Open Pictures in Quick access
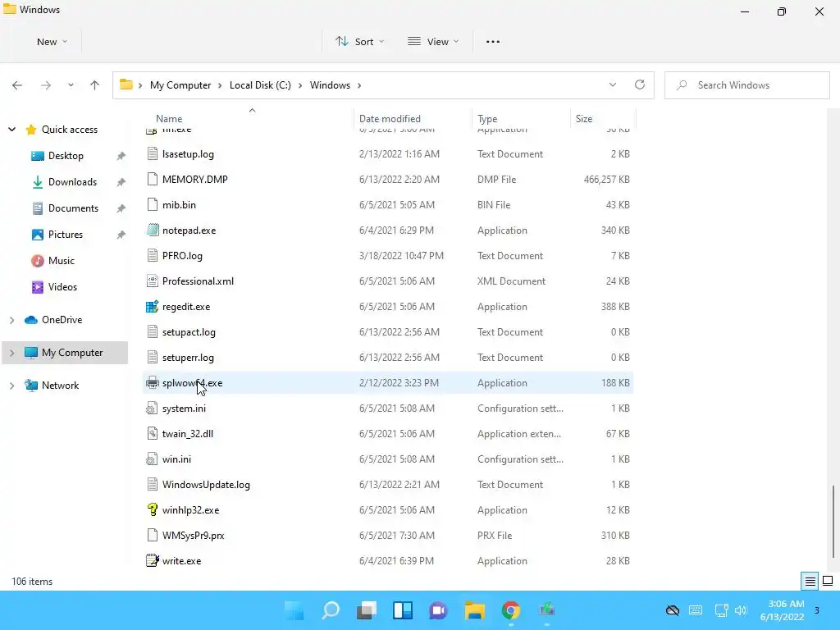 (66, 235)
